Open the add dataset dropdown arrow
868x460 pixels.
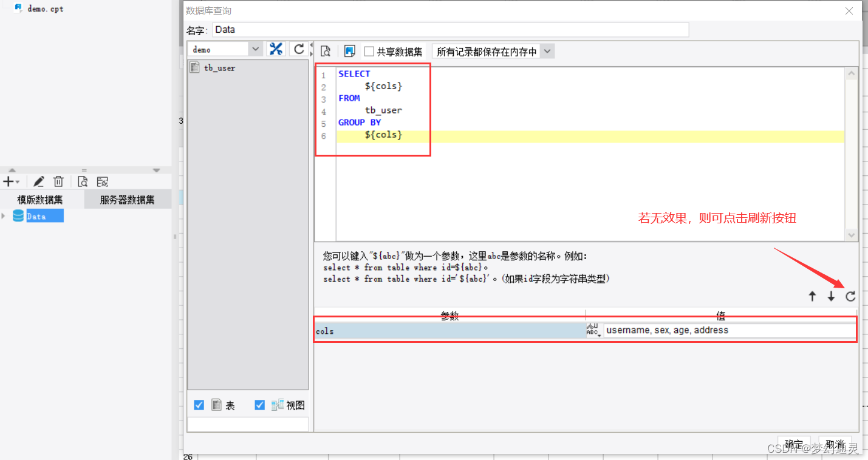[18, 182]
